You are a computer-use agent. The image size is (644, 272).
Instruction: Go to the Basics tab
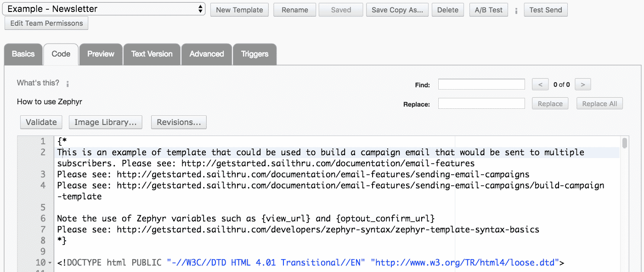coord(23,54)
